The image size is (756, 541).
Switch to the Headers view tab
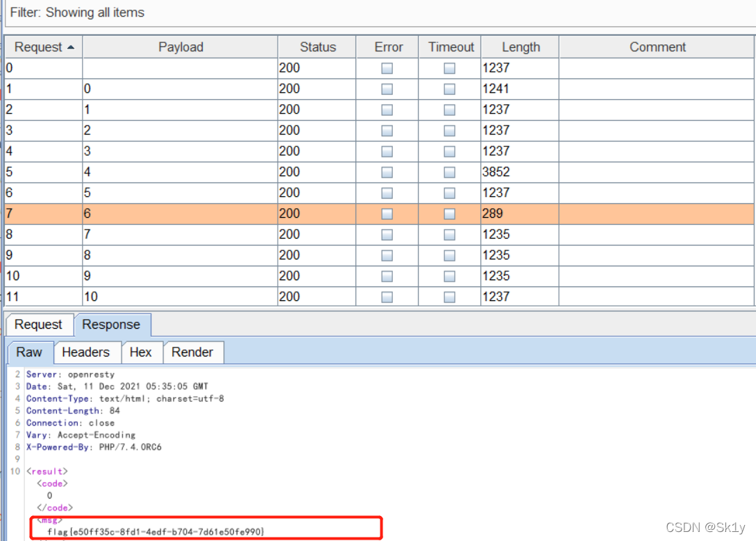[86, 352]
